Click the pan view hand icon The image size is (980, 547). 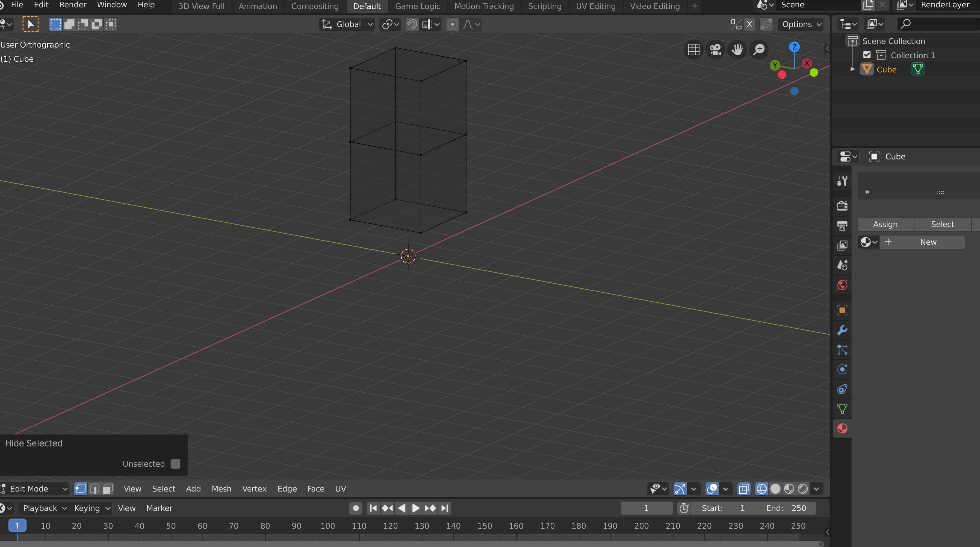click(x=737, y=49)
